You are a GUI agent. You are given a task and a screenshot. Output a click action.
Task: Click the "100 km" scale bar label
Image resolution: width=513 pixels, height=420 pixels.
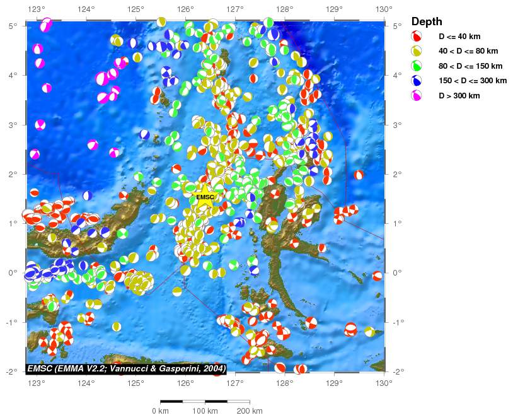[x=205, y=411]
